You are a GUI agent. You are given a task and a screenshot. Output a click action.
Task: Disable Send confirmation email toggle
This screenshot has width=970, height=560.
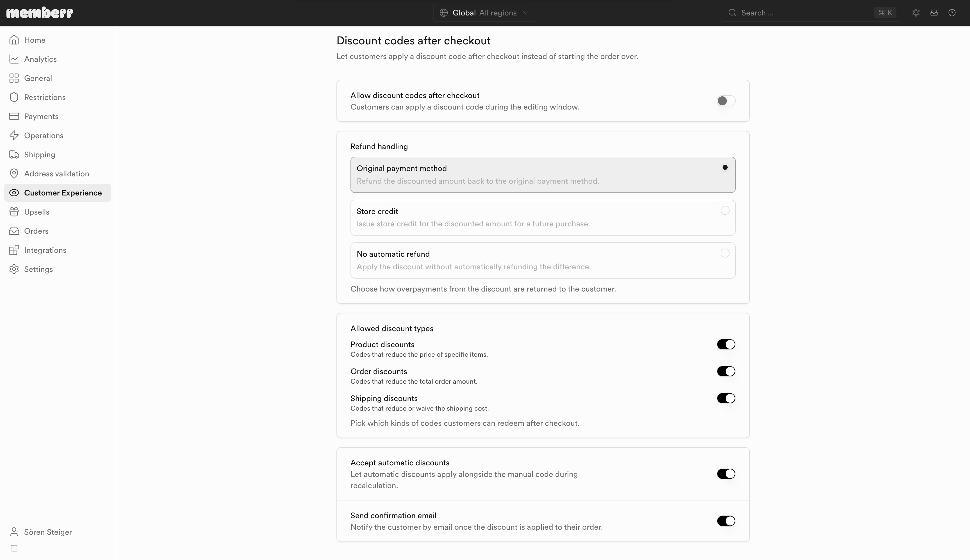coord(726,521)
